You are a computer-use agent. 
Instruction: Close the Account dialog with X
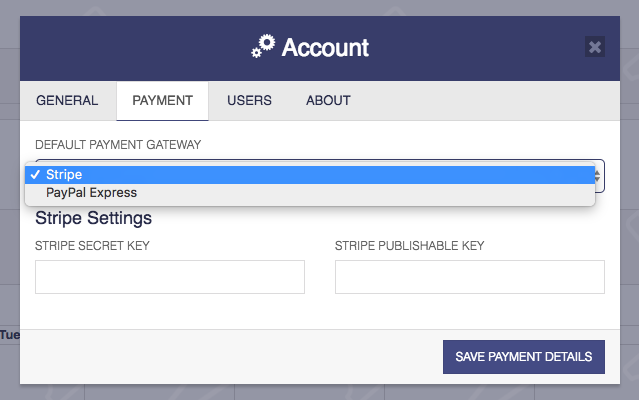tap(595, 47)
